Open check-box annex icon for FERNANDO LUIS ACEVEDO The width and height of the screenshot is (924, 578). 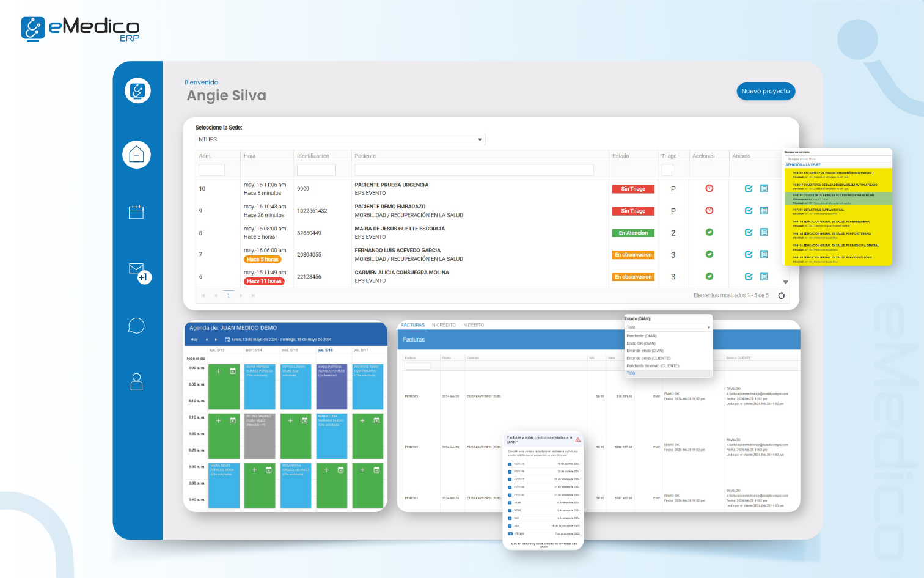[x=749, y=254]
